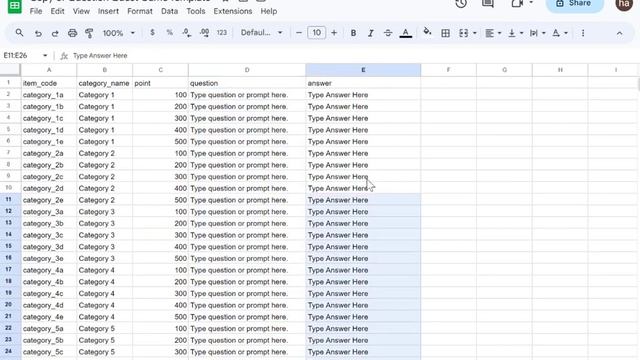This screenshot has width=640, height=360.
Task: Open the zoom level dropdown
Action: 118,33
